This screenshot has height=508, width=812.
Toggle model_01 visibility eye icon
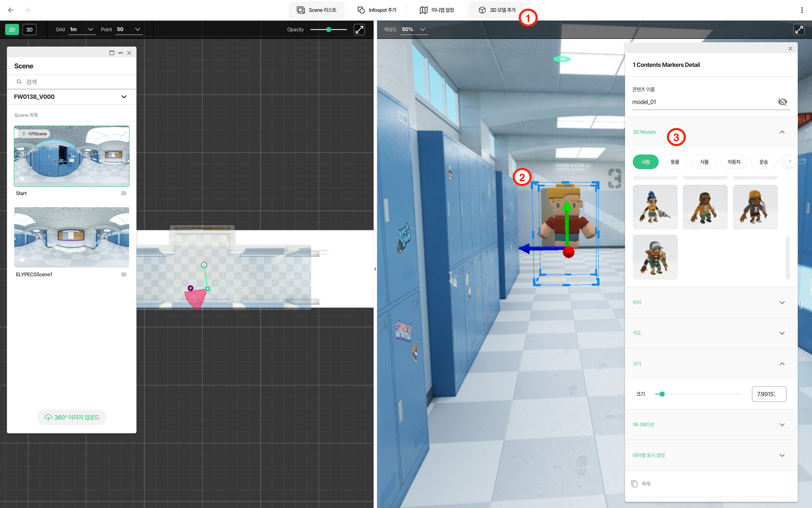782,102
